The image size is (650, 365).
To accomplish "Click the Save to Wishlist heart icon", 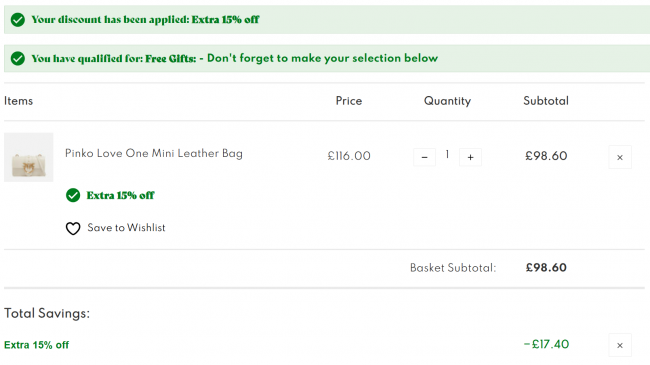I will click(73, 228).
